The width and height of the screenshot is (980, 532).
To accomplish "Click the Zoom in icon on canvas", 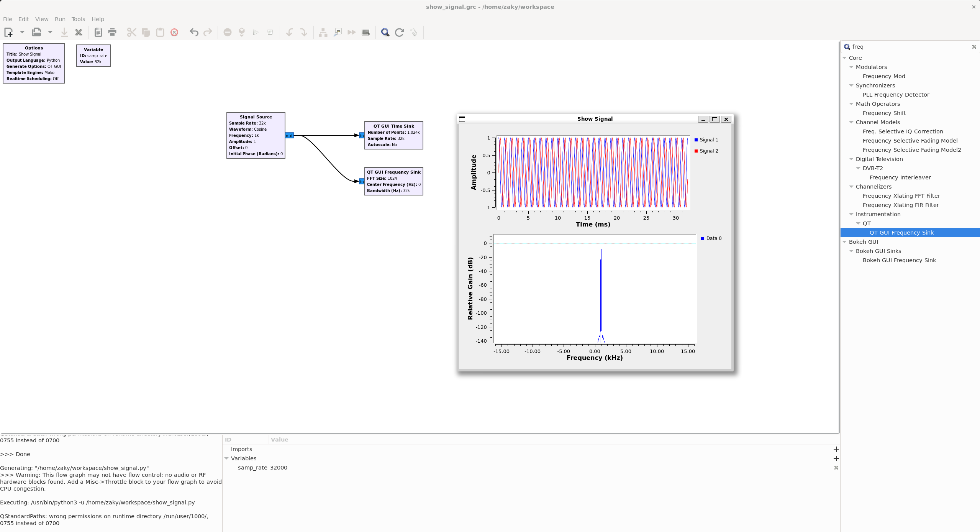I will click(385, 32).
